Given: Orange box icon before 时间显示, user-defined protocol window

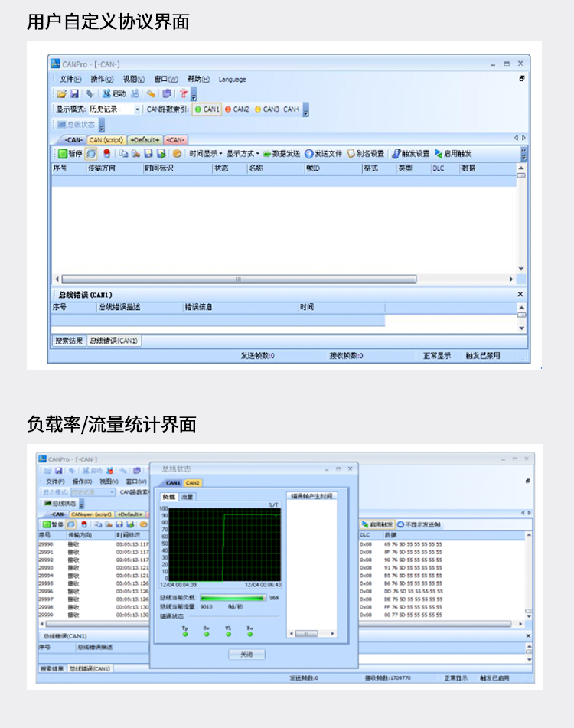Looking at the screenshot, I should pyautogui.click(x=177, y=154).
